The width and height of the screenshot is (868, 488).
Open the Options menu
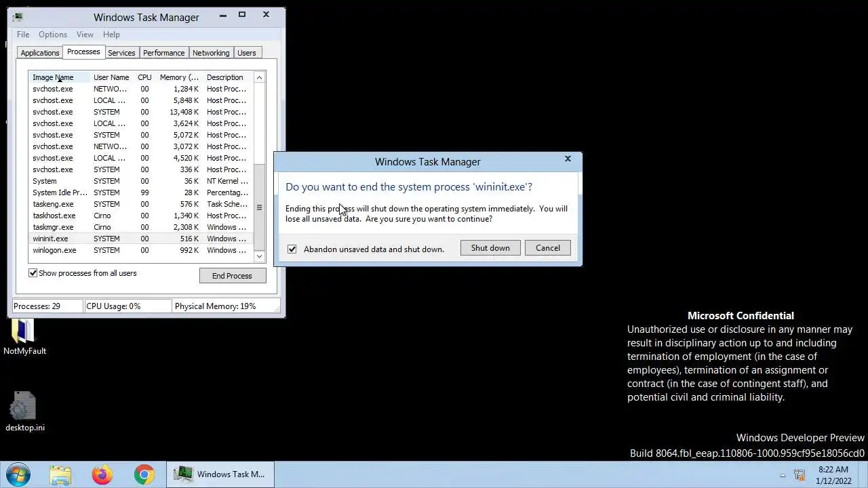[x=53, y=35]
